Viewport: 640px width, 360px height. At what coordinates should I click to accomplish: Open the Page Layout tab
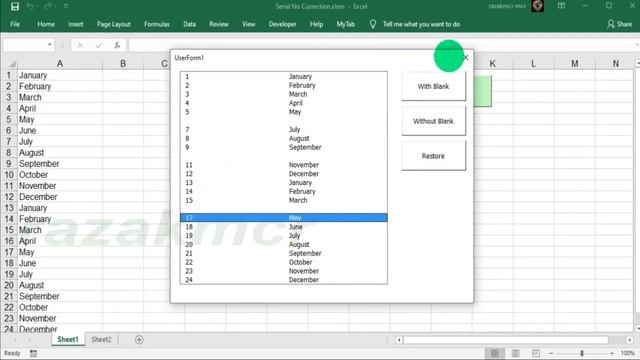pyautogui.click(x=113, y=24)
